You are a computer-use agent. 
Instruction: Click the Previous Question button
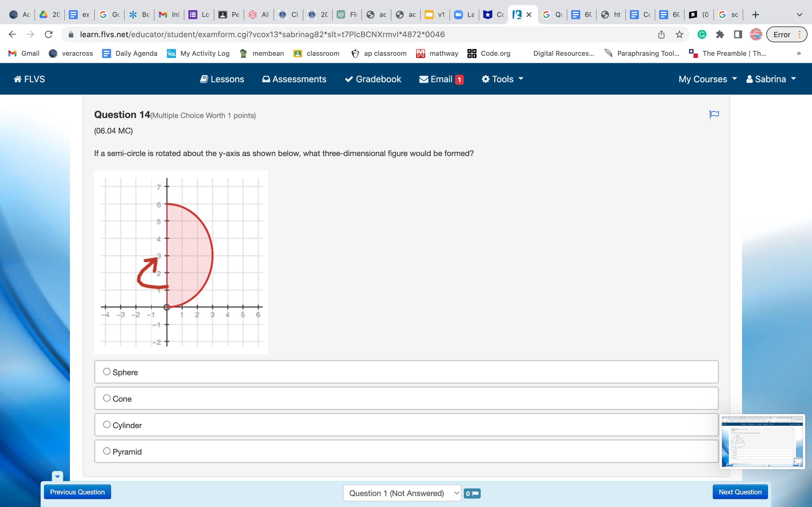[78, 492]
